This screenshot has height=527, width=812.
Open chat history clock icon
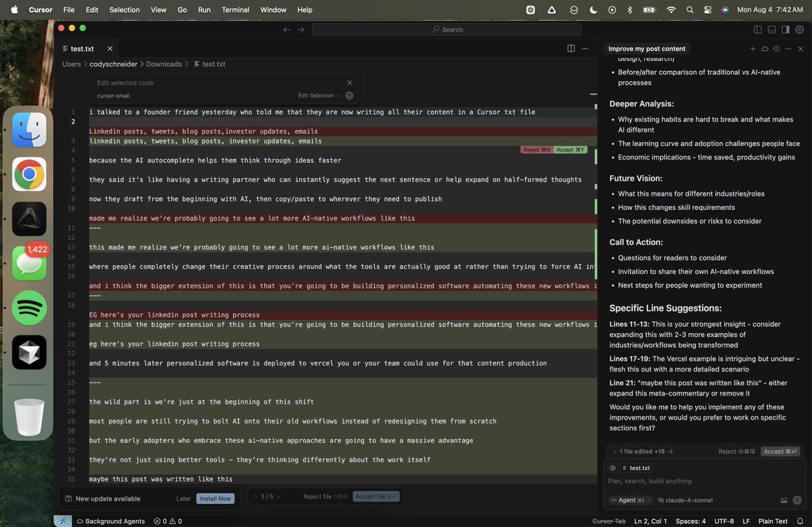coord(776,49)
